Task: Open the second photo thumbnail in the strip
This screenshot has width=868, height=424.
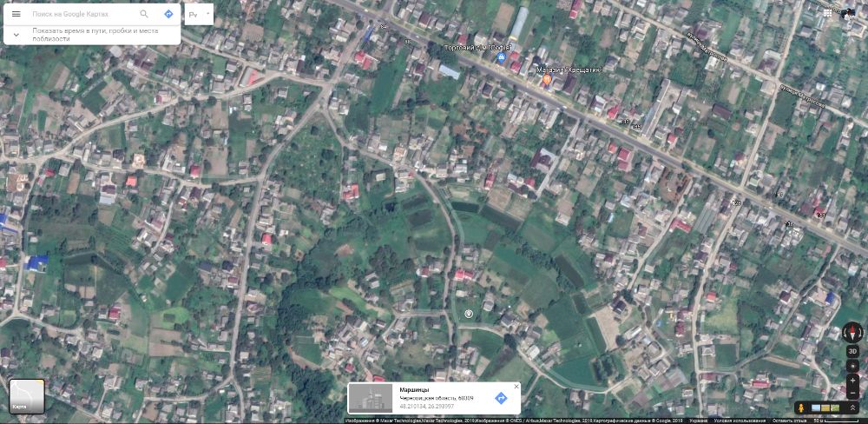Action: 826,408
